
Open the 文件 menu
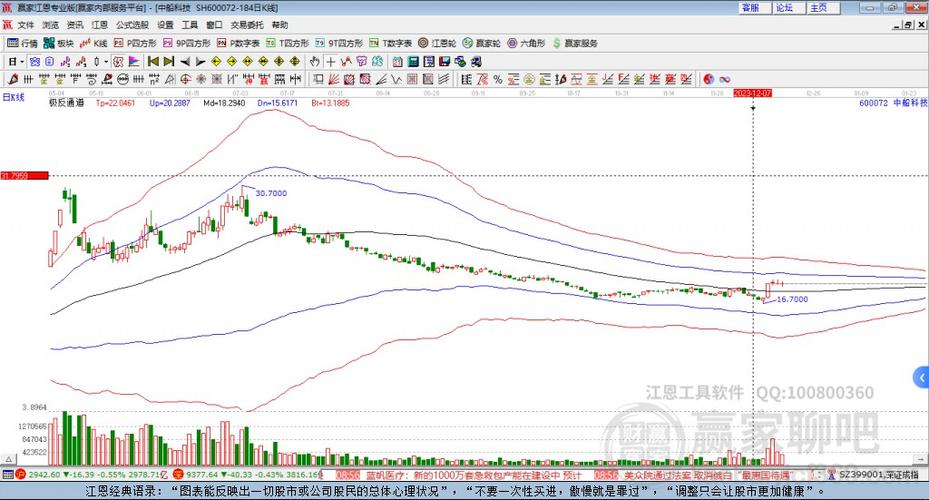[x=25, y=25]
